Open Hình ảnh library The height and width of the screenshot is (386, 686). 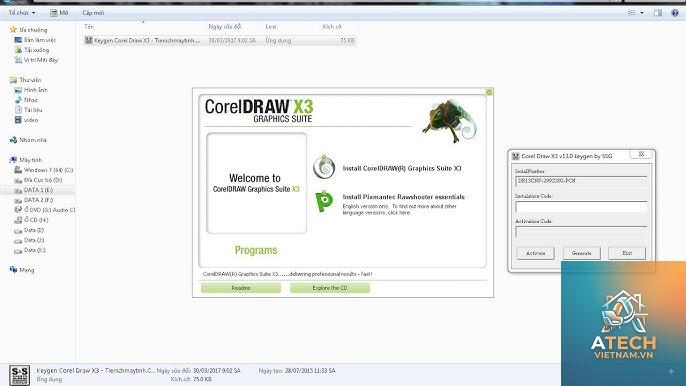31,90
